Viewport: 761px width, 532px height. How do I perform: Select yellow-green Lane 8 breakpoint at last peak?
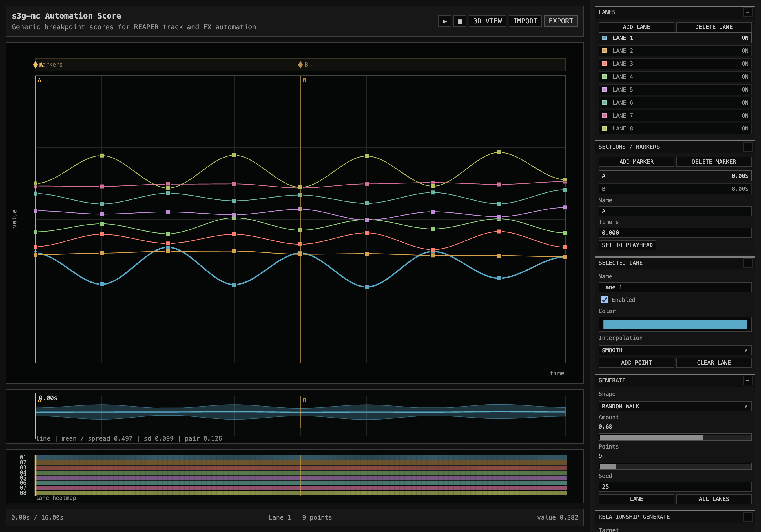[499, 152]
